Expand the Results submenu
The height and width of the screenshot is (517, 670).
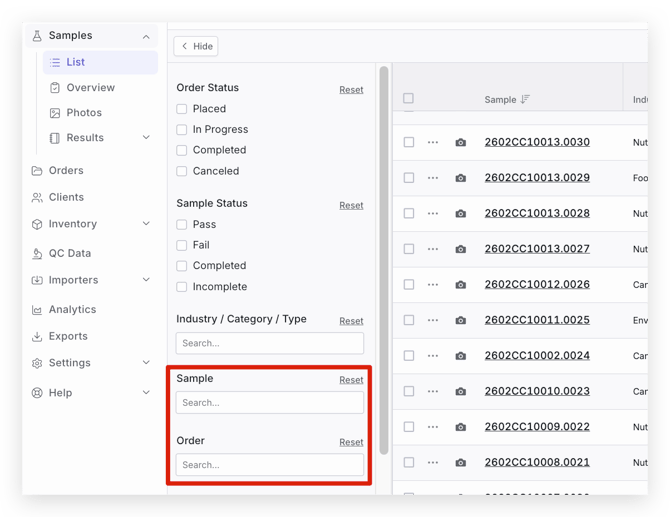[146, 138]
